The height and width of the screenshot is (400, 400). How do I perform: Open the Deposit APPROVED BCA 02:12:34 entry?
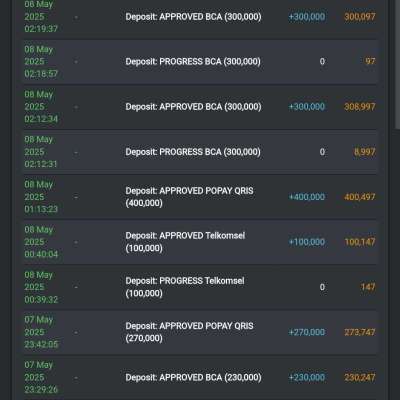coord(200,107)
